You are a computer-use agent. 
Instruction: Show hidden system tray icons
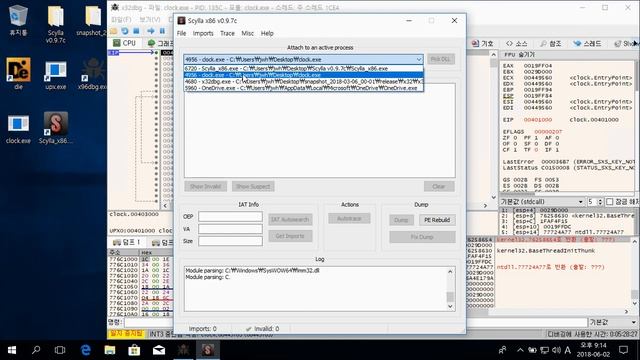coord(520,350)
